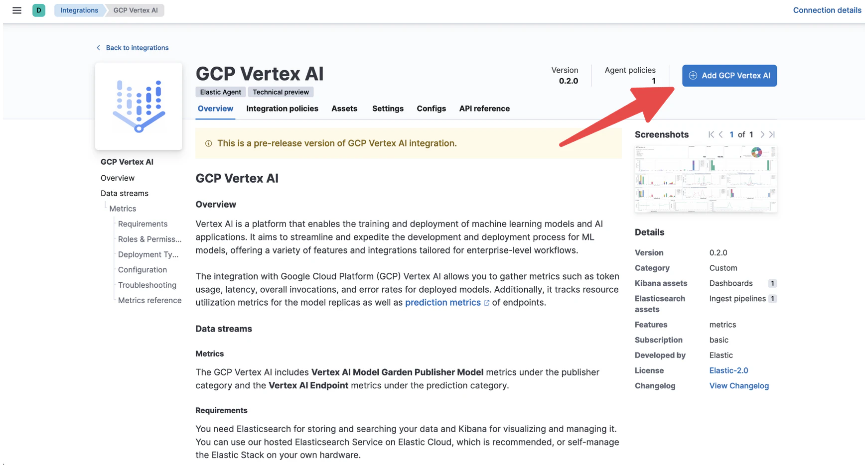868x465 pixels.
Task: Switch to Integration policies tab
Action: coord(282,109)
